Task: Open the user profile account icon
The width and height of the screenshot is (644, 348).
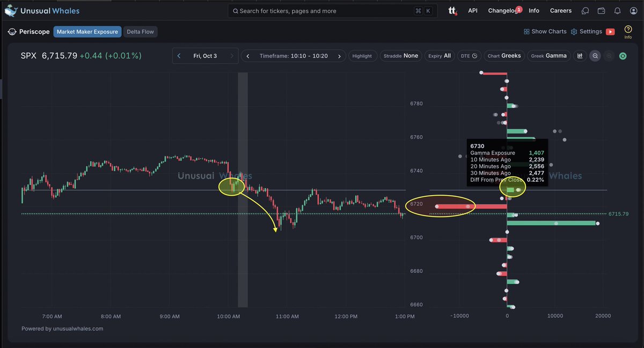Action: [633, 10]
